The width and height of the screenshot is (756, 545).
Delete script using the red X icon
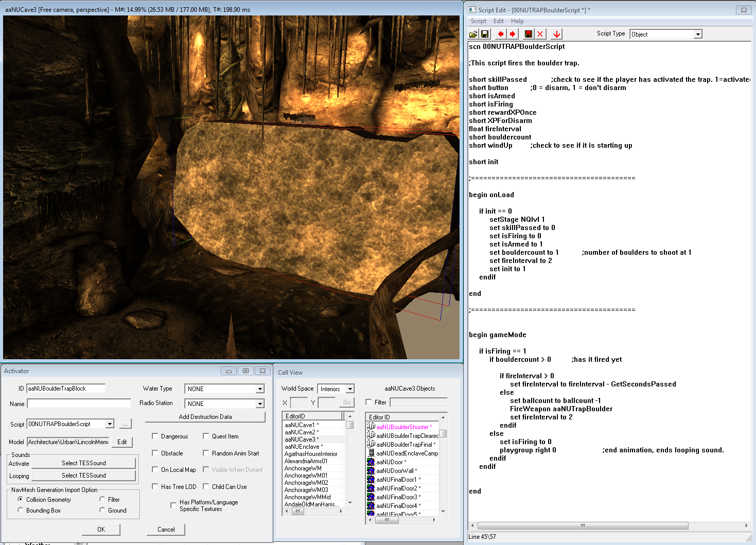pos(540,34)
